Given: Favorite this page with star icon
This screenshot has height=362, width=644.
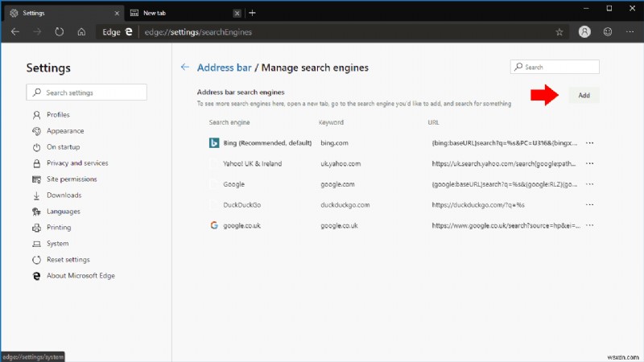Looking at the screenshot, I should (x=559, y=32).
